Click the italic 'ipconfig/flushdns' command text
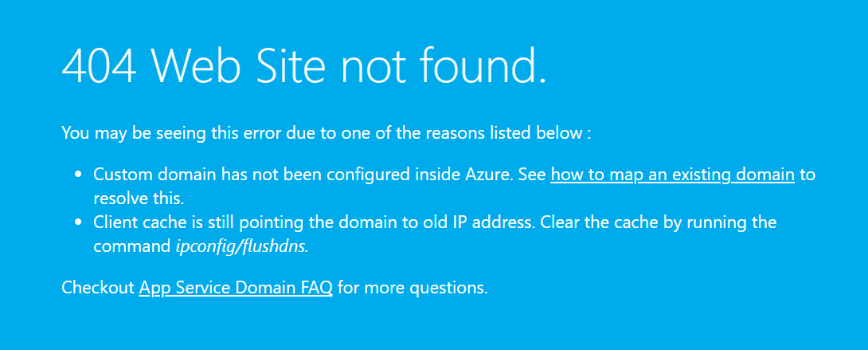 pos(241,247)
